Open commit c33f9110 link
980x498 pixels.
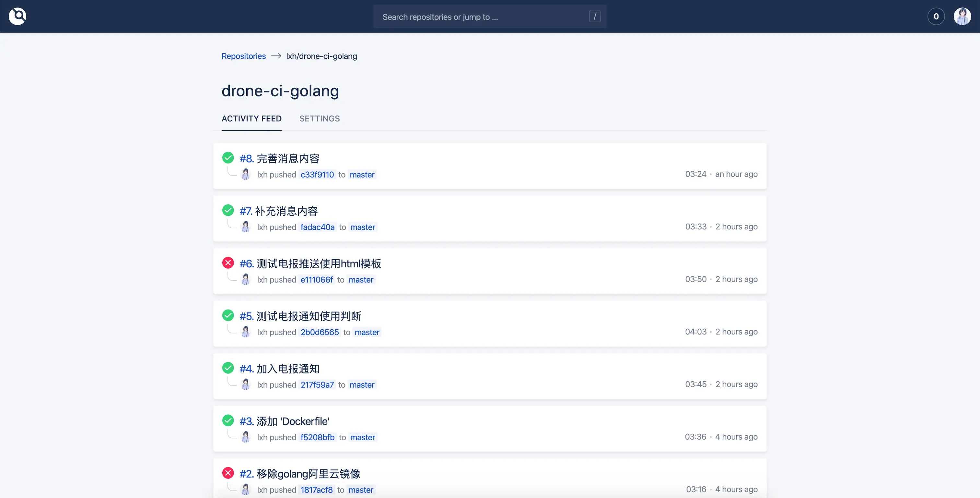[317, 175]
